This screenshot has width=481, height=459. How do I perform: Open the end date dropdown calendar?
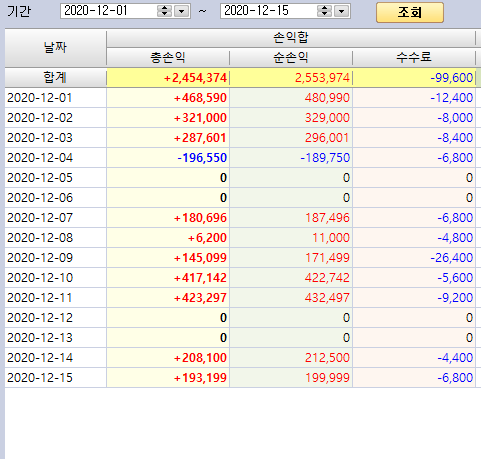pyautogui.click(x=342, y=11)
